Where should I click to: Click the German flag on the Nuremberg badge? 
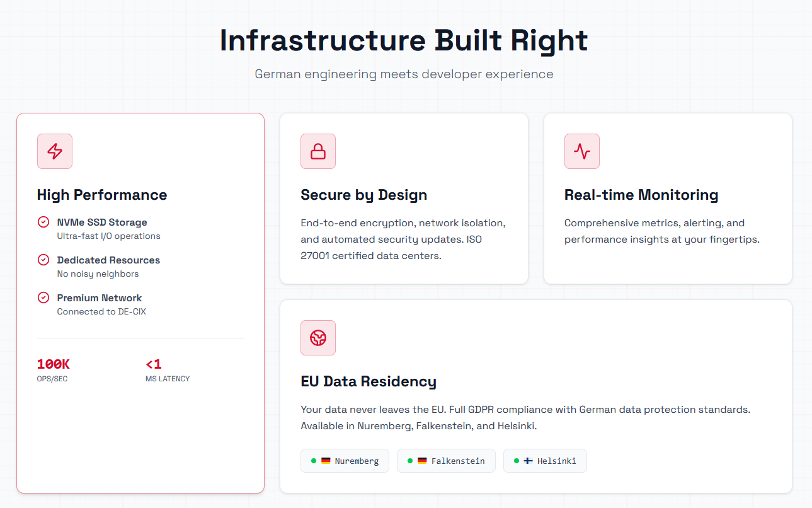click(x=327, y=461)
